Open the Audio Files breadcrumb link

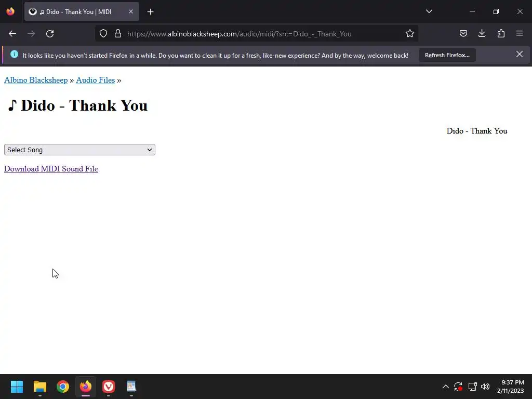(96, 80)
